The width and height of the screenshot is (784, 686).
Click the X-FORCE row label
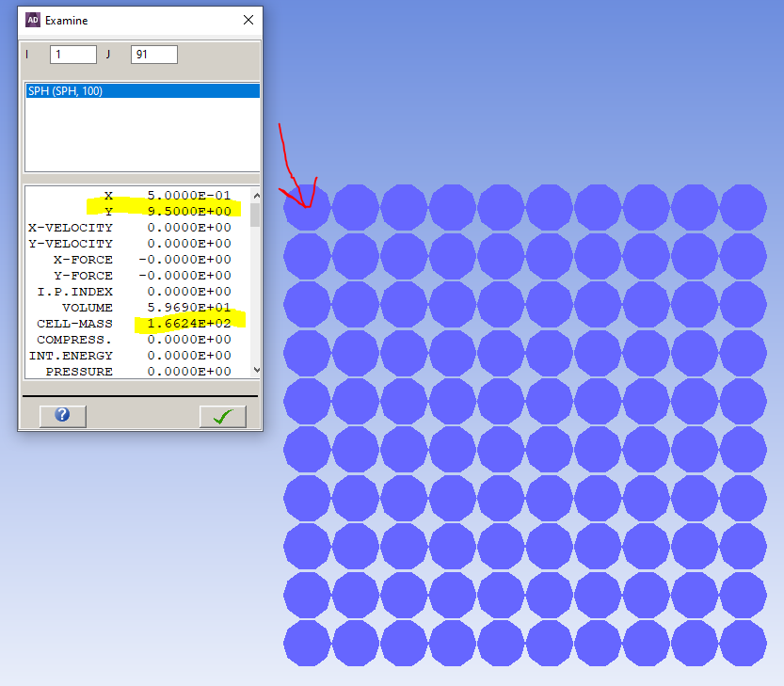point(83,260)
